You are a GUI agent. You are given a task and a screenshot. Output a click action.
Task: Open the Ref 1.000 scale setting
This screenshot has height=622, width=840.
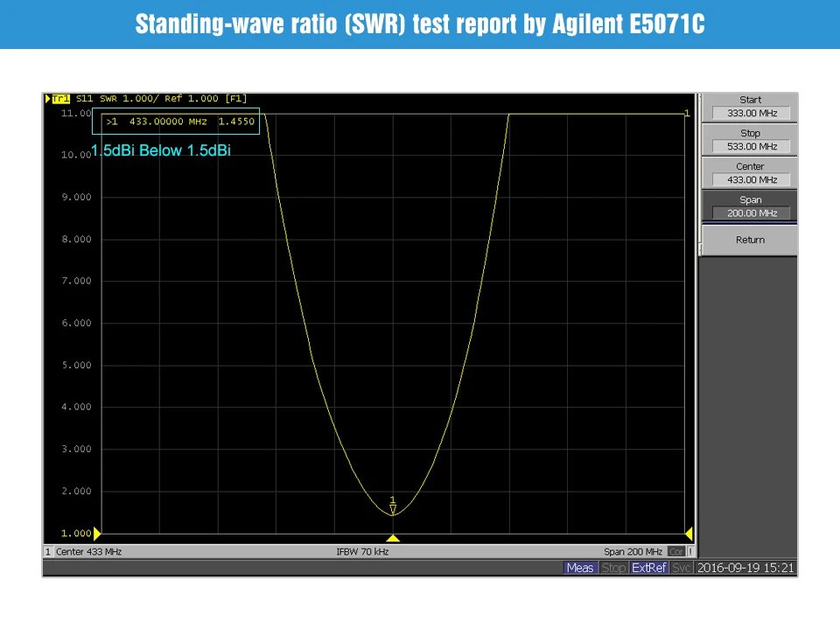pos(186,98)
